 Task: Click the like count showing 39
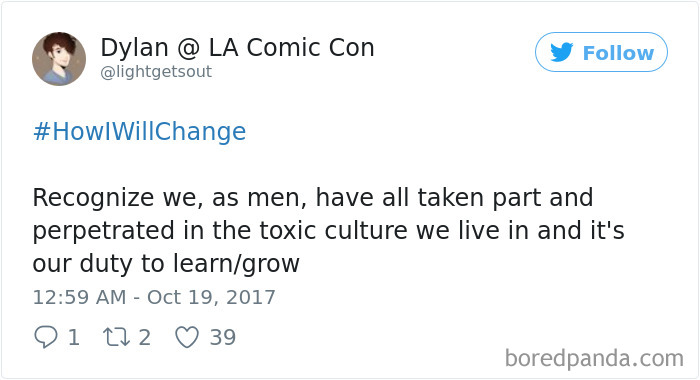pos(223,338)
